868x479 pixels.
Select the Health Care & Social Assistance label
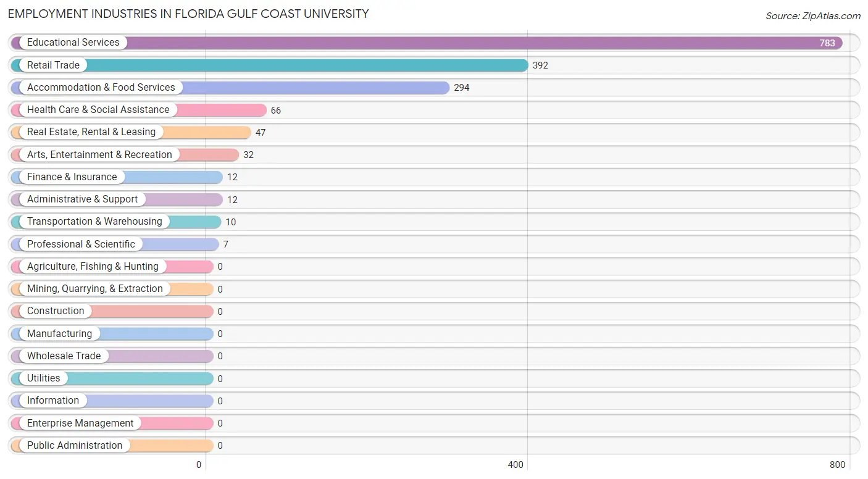[x=98, y=109]
